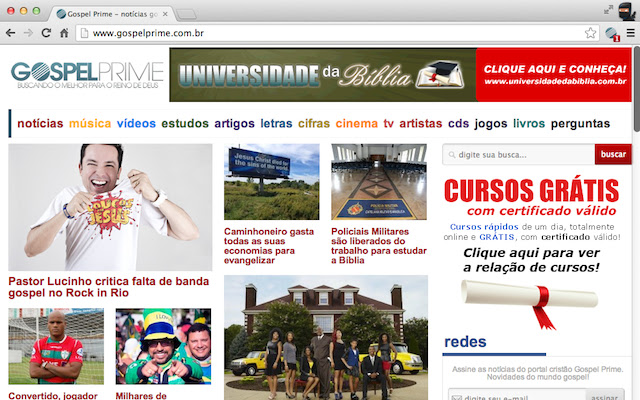
Task: Open the artigos menu item
Action: tap(234, 123)
